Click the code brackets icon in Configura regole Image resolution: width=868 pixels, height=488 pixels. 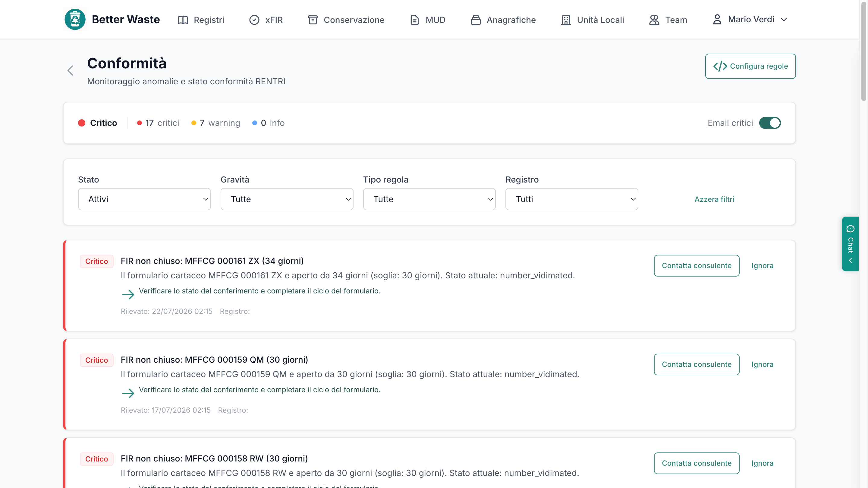click(720, 66)
